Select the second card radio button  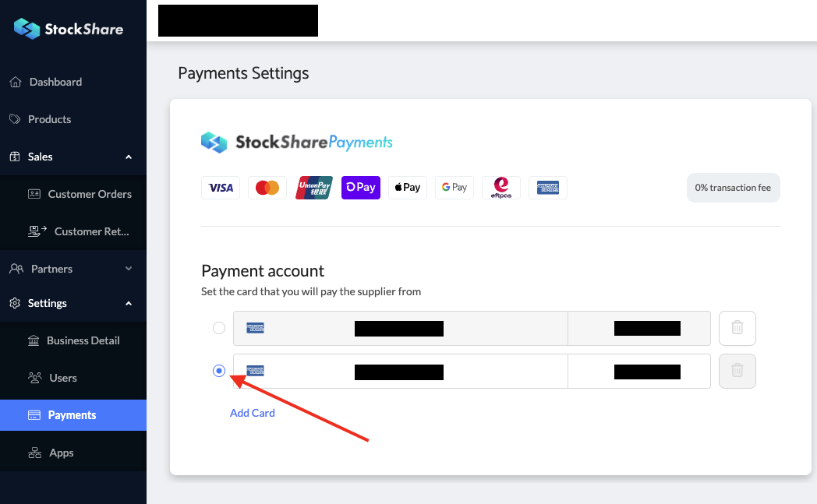tap(219, 371)
